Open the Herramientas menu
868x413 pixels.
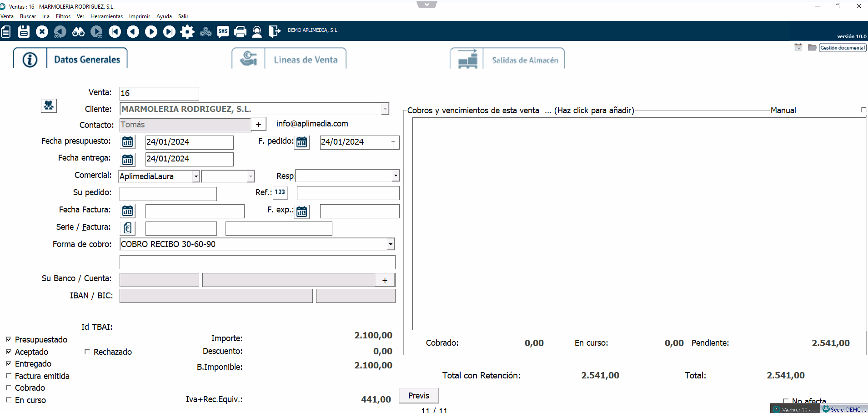106,16
